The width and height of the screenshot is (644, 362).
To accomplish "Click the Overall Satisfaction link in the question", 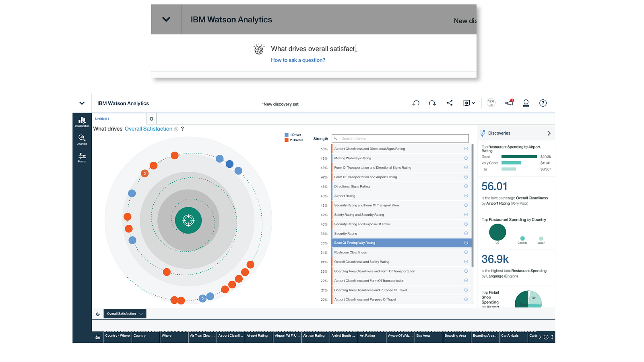I will pos(149,129).
